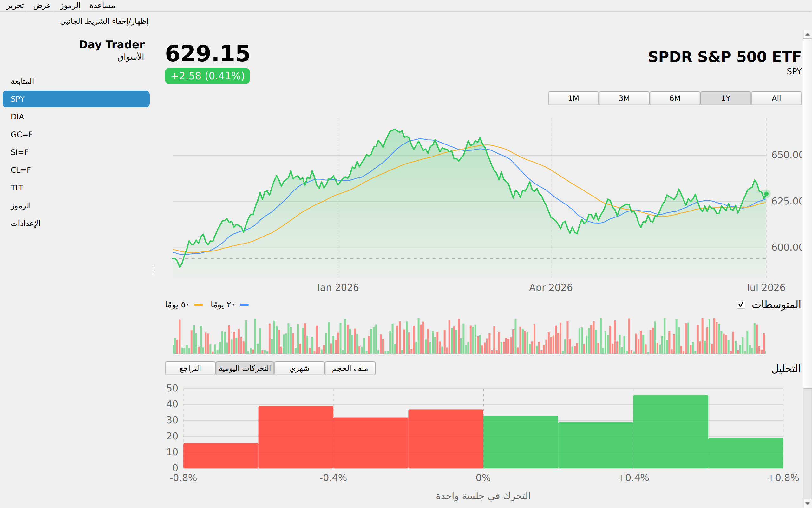The width and height of the screenshot is (812, 508).
Task: Set chart range to All
Action: point(776,98)
